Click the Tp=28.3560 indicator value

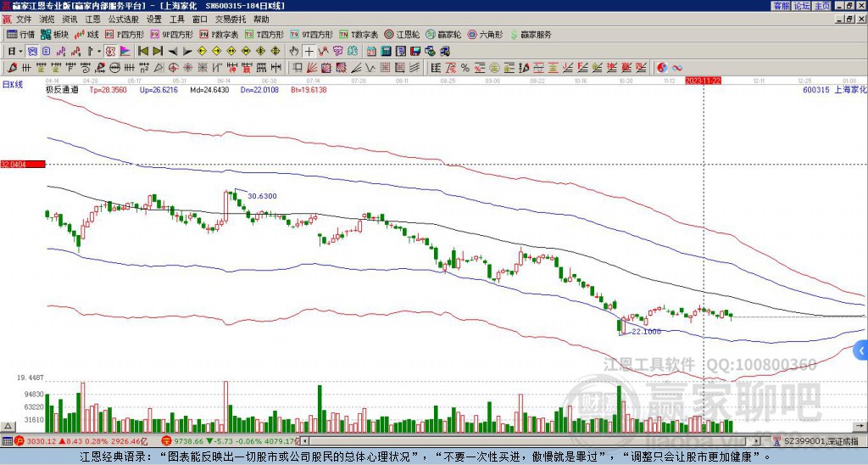click(108, 90)
